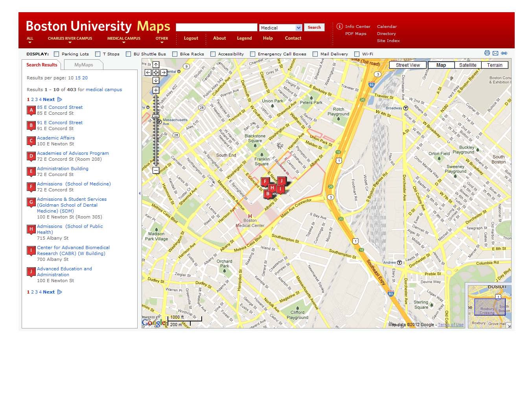Click marker J beside Advanced Education and Administration
532x411 pixels.
[x=31, y=272]
